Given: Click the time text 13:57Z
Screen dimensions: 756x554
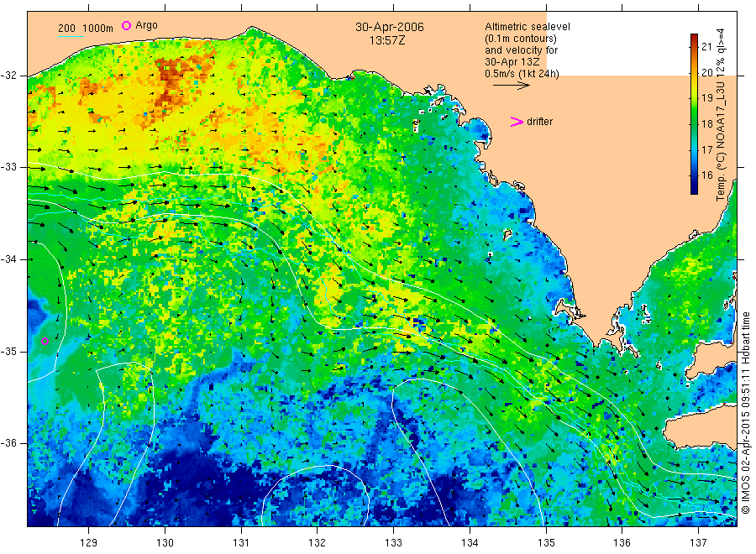Looking at the screenshot, I should [387, 40].
